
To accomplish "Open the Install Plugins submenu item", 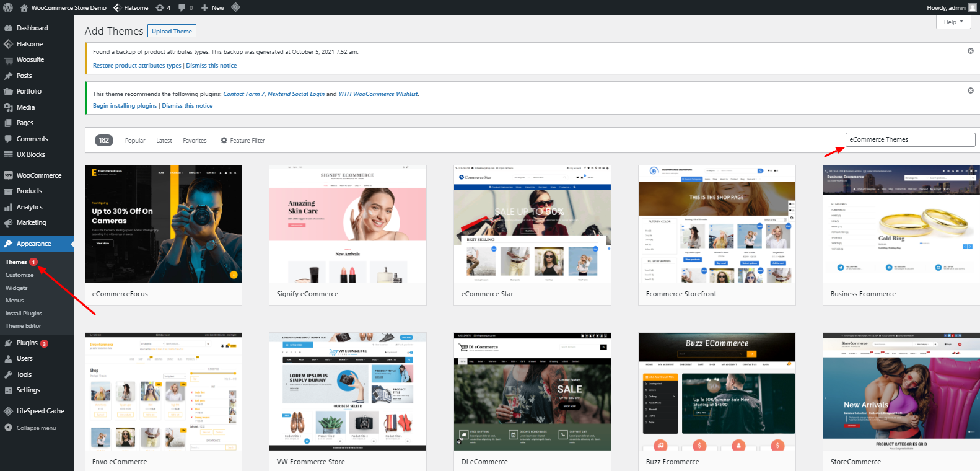I will (x=24, y=314).
